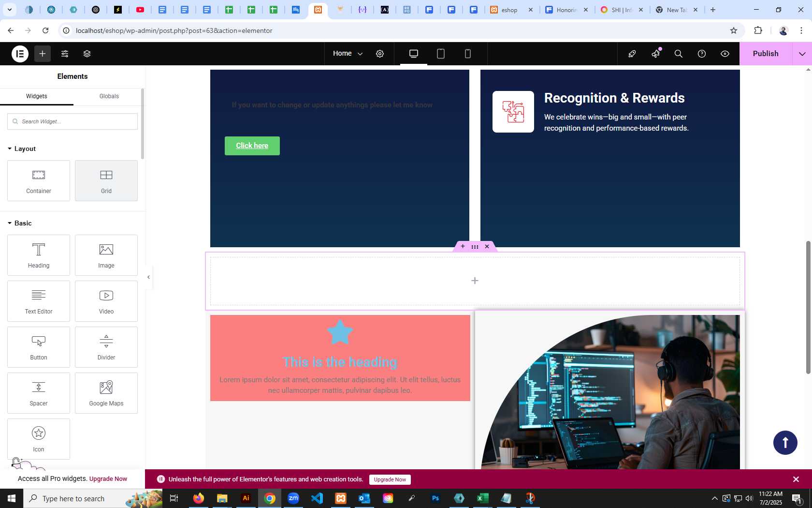Click the green Click here button

click(x=252, y=146)
